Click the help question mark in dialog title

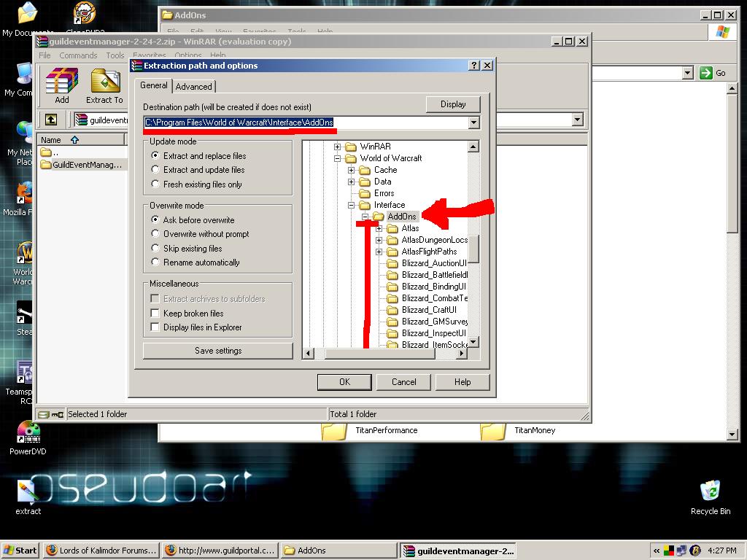[x=473, y=65]
